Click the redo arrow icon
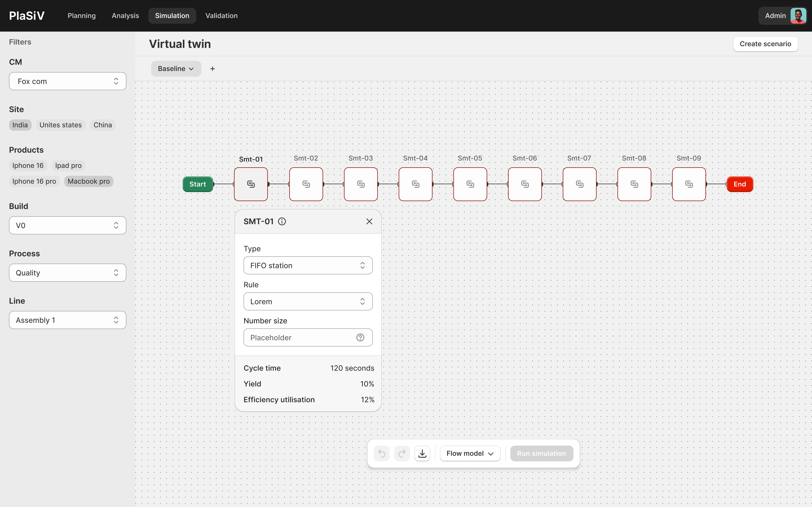 tap(402, 453)
